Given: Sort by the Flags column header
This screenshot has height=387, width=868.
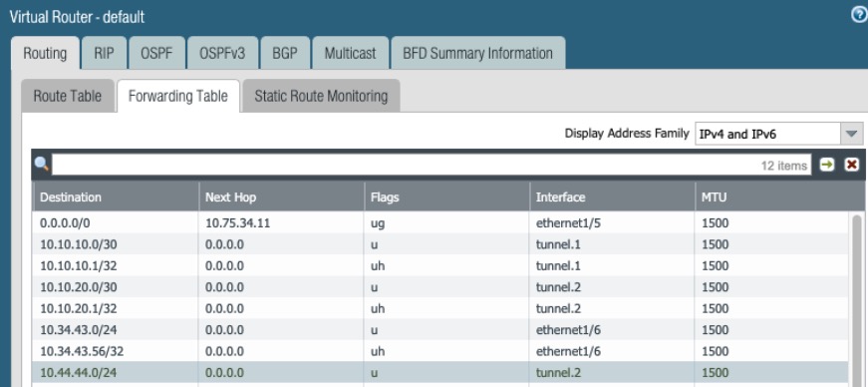Looking at the screenshot, I should tap(446, 196).
